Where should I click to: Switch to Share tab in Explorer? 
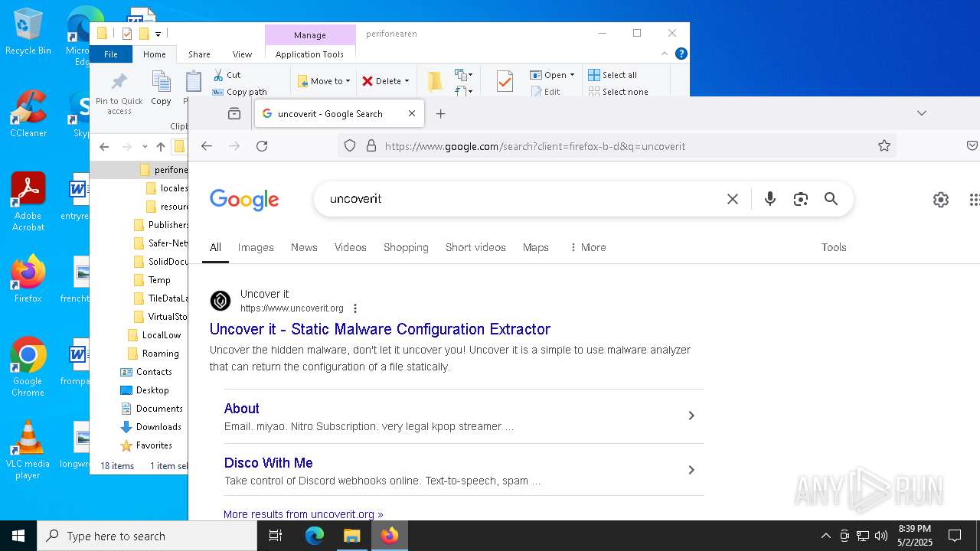[199, 54]
